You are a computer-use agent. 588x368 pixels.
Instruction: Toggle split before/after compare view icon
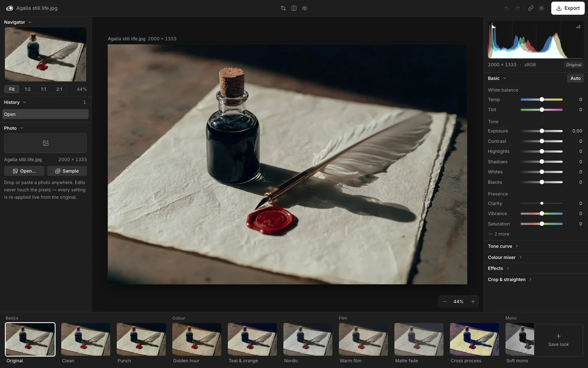click(294, 8)
